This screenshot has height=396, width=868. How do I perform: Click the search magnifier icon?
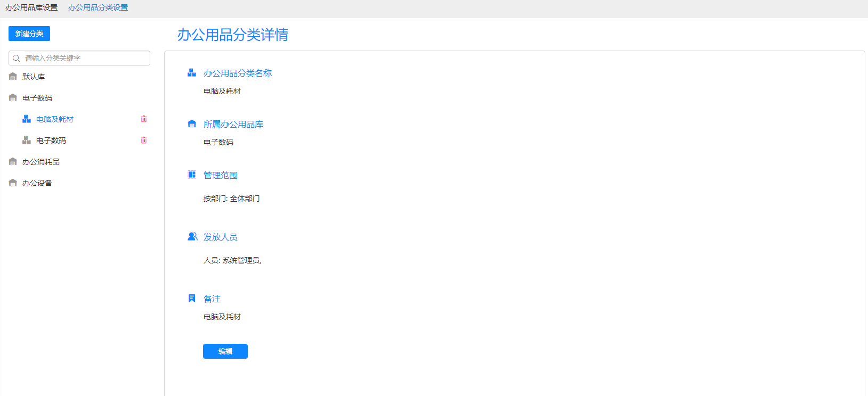(17, 59)
